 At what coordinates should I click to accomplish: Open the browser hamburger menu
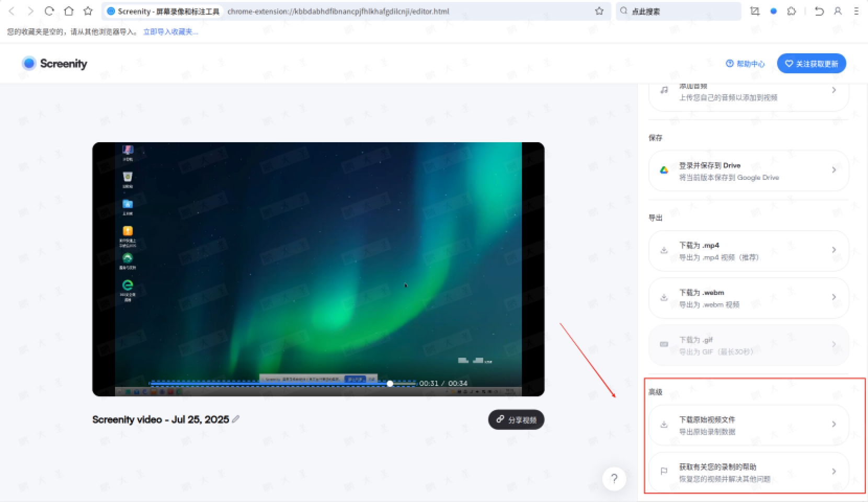[856, 11]
